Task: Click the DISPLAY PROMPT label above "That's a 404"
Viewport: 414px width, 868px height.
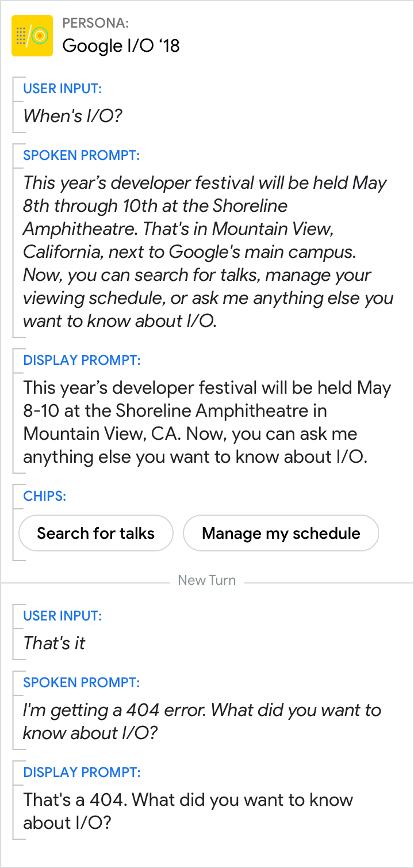Action: click(82, 772)
